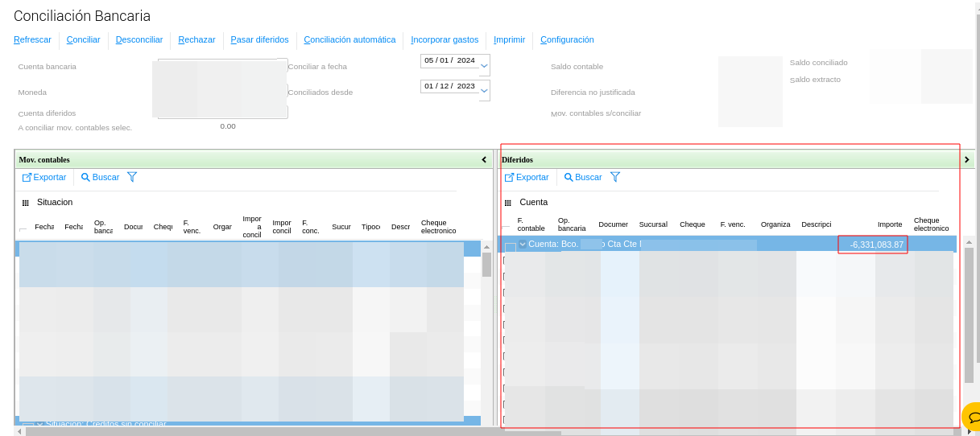Expand the Diferidos panel arrow
This screenshot has width=980, height=436.
(966, 159)
